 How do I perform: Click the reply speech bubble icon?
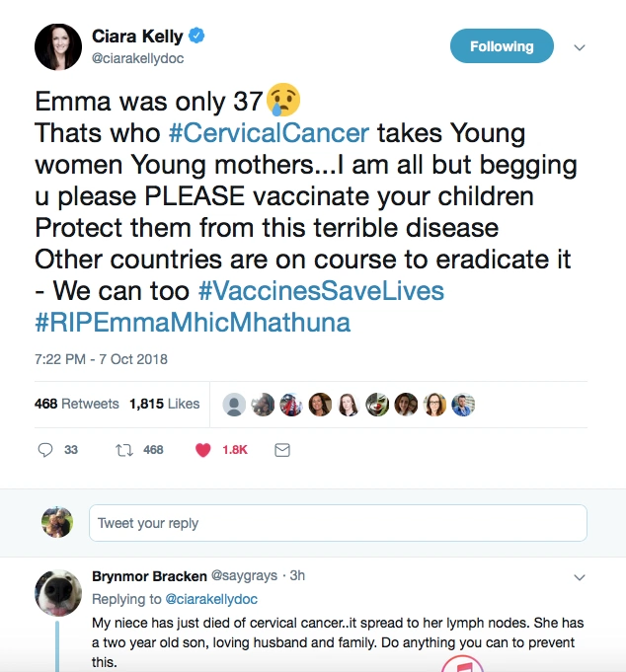pyautogui.click(x=44, y=450)
